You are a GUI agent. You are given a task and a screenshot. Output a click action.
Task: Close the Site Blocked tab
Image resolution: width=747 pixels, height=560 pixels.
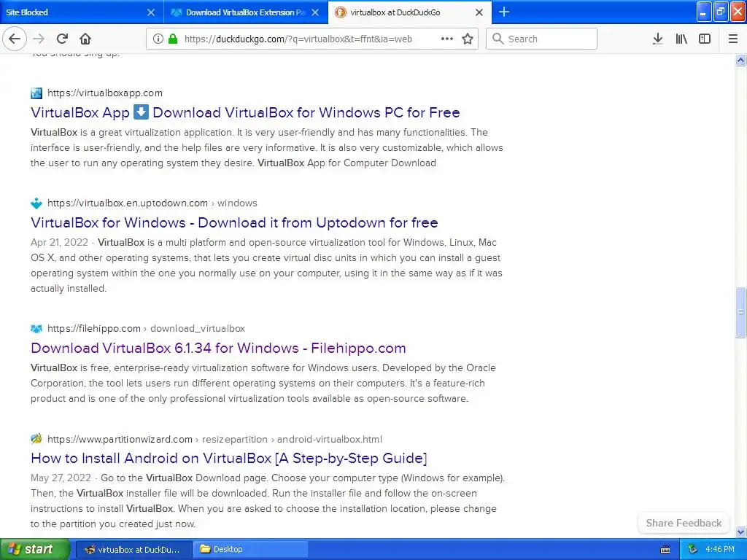[151, 12]
